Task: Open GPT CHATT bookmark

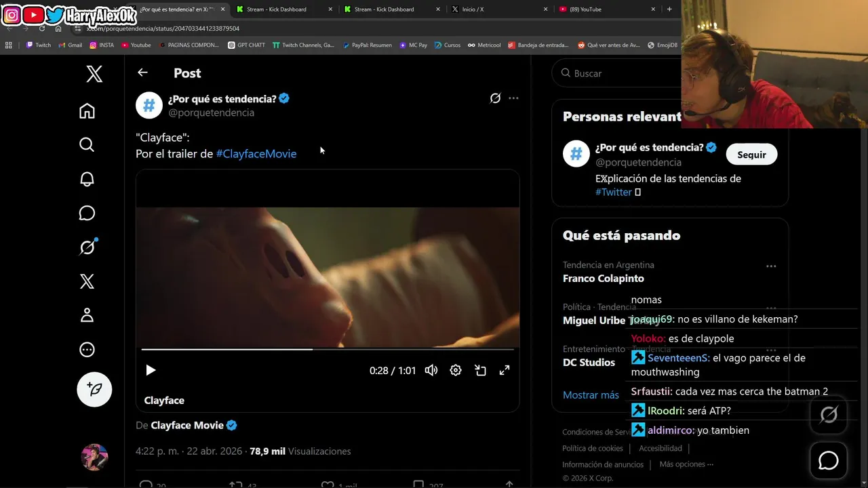Action: click(247, 45)
